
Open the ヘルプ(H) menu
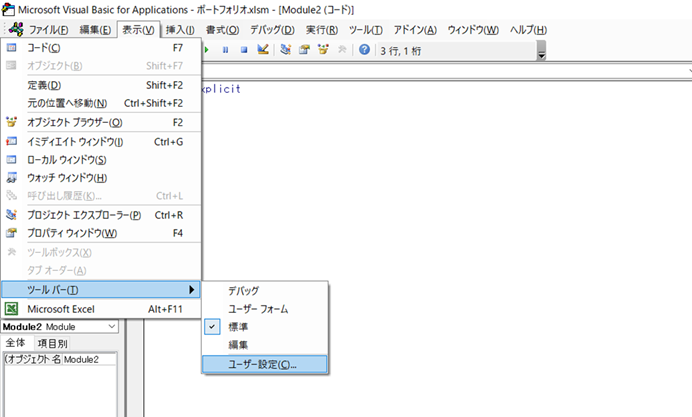point(528,30)
